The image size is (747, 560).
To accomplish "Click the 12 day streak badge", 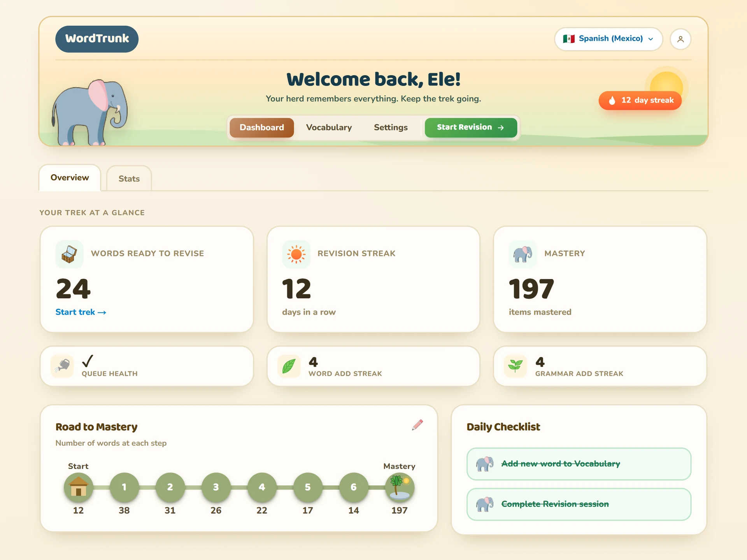I will click(x=640, y=100).
